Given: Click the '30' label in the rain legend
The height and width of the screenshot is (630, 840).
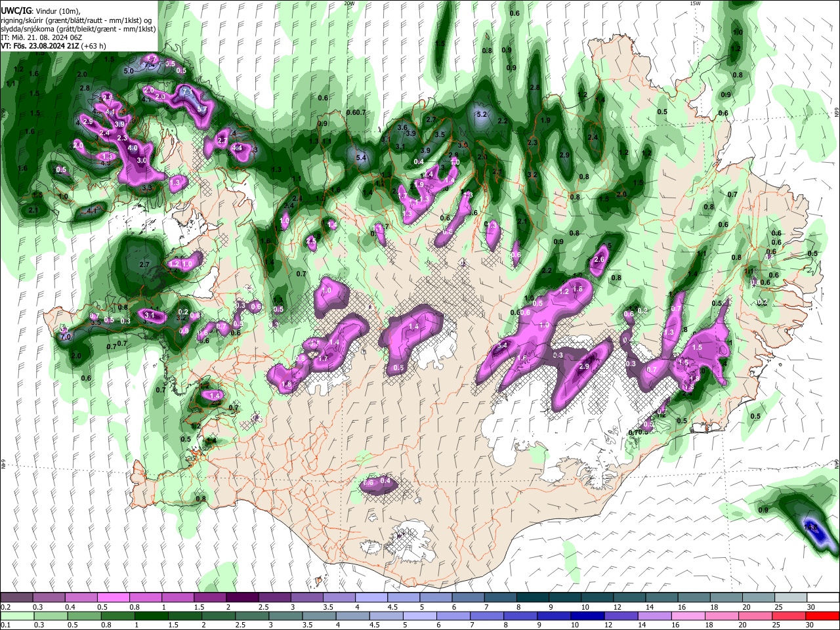Looking at the screenshot, I should (811, 625).
